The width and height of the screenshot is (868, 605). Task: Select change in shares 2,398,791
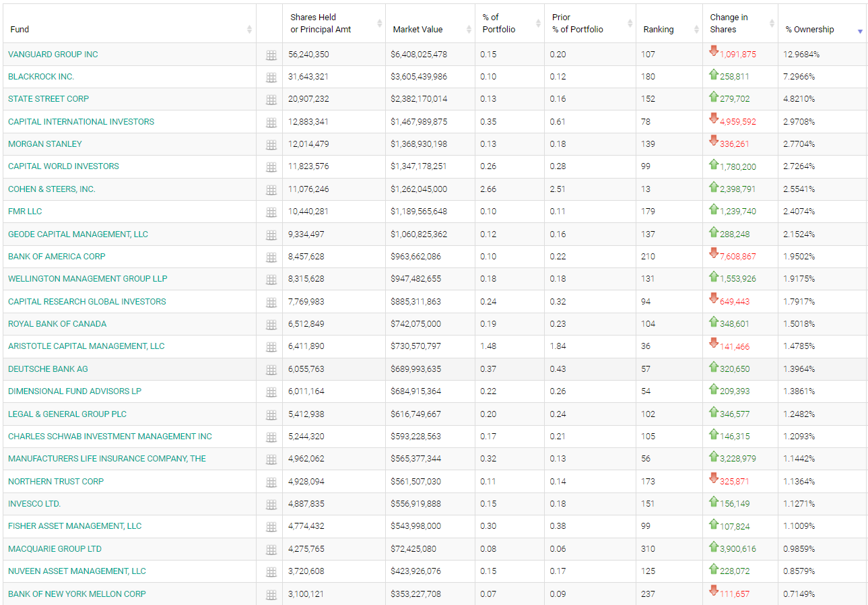point(738,189)
